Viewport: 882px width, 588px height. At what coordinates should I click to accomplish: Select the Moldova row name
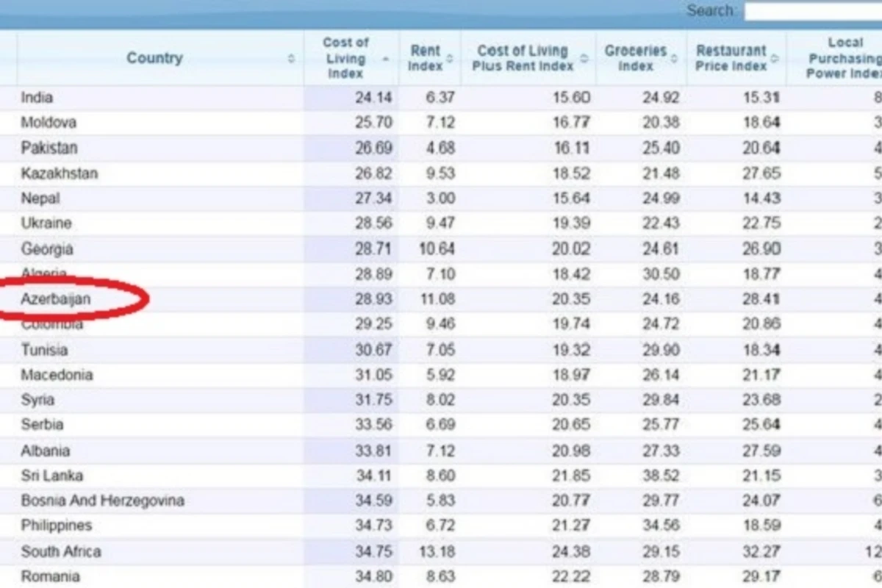point(49,122)
